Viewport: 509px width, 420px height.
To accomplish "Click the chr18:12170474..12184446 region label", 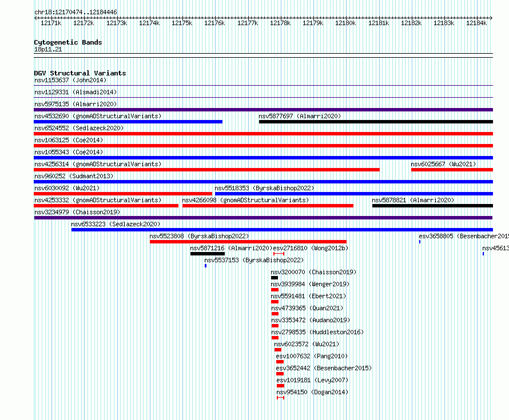I will tap(75, 12).
